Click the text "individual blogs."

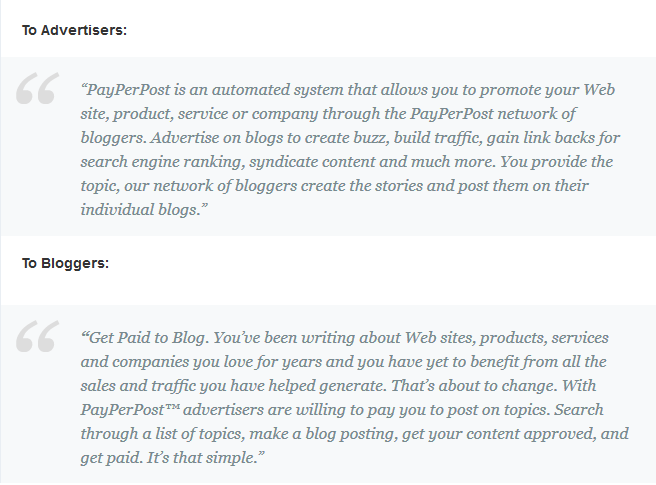click(142, 210)
